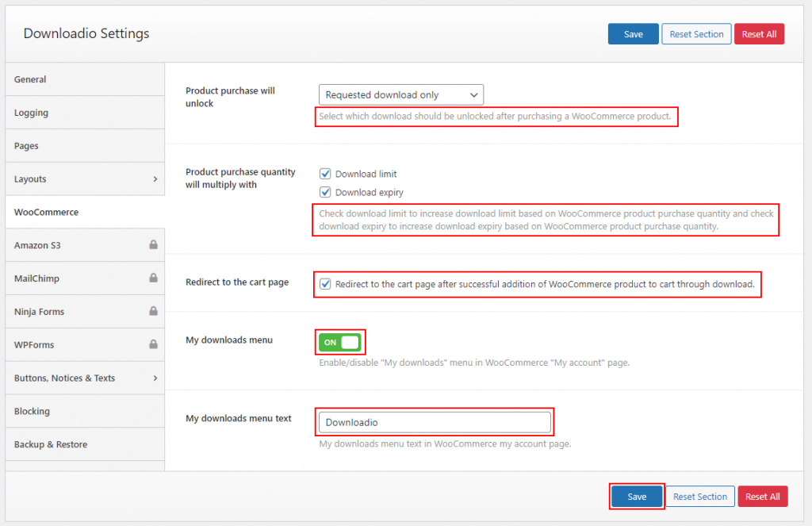Click the lock icon beside MailChimp
This screenshot has width=812, height=526.
tap(153, 278)
